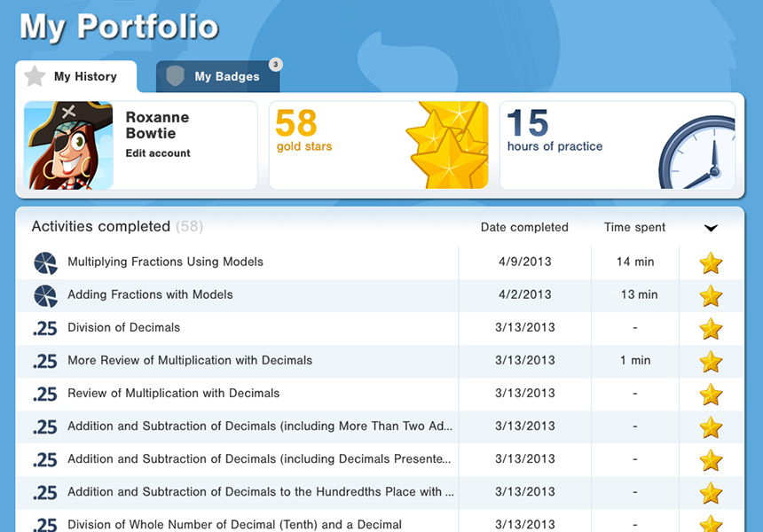Click the My Portfolio page title
The height and width of the screenshot is (532, 763).
pyautogui.click(x=119, y=27)
